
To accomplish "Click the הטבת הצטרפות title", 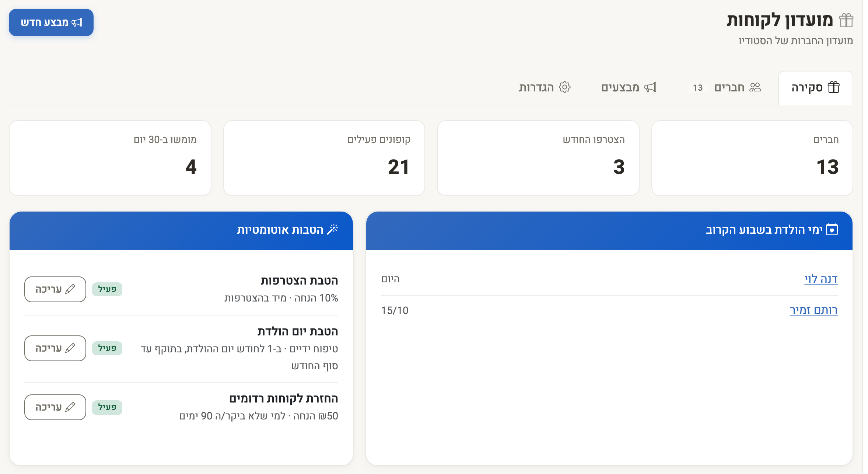I will click(299, 281).
